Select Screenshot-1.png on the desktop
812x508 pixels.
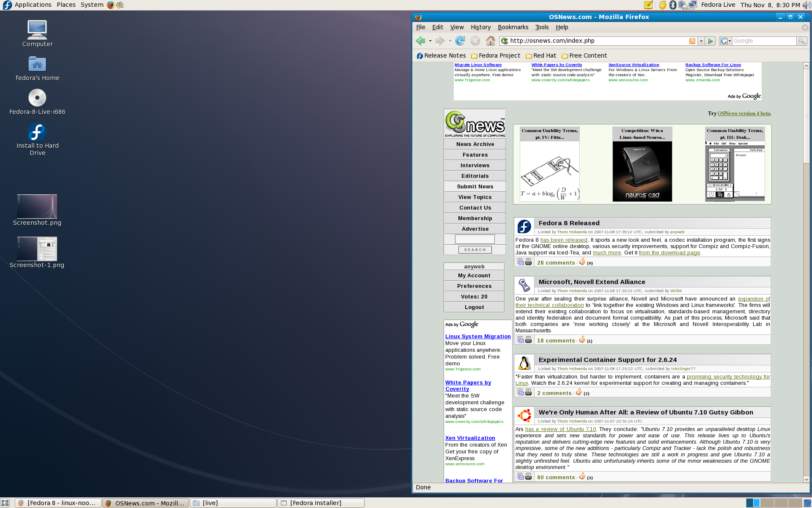tap(37, 253)
